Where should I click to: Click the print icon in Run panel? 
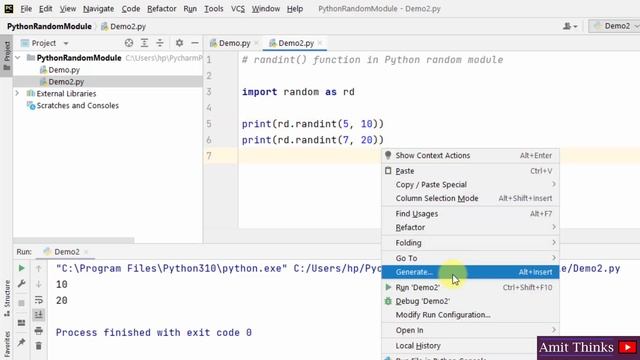coord(39,330)
